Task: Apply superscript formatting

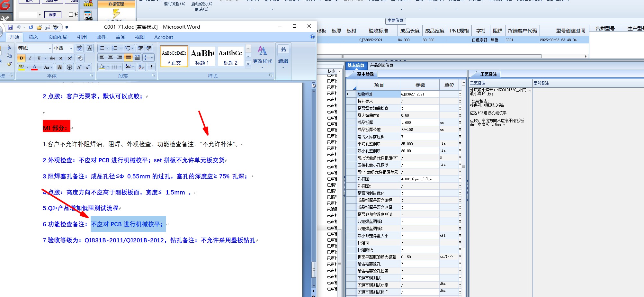Action: coord(70,58)
